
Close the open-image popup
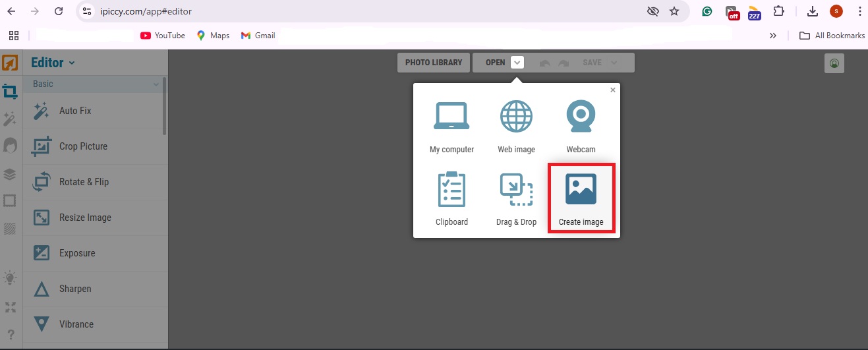(x=613, y=90)
